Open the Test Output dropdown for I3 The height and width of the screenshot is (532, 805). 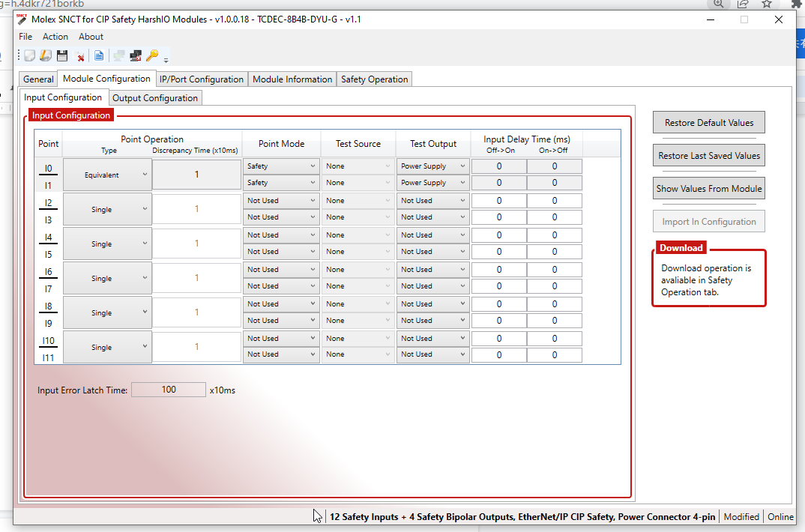(432, 217)
